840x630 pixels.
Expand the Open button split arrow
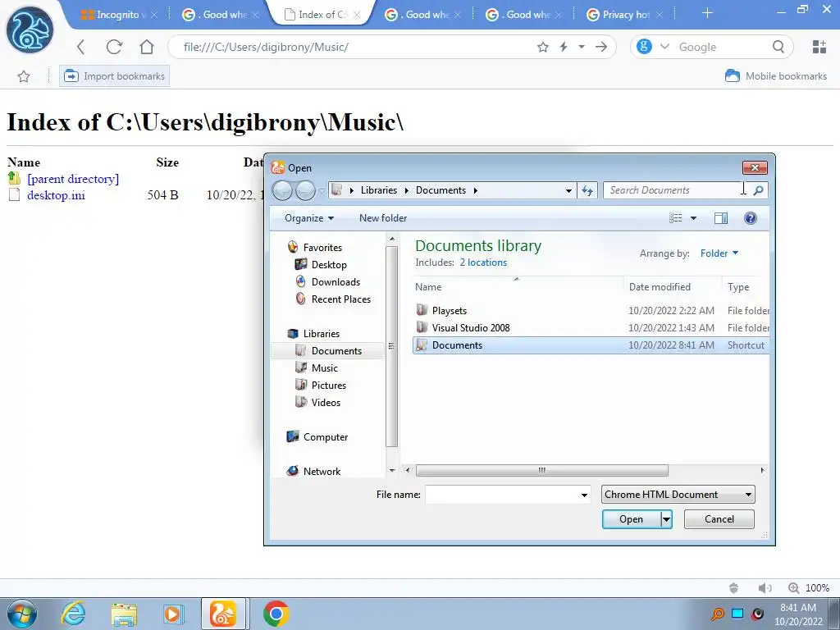[666, 519]
